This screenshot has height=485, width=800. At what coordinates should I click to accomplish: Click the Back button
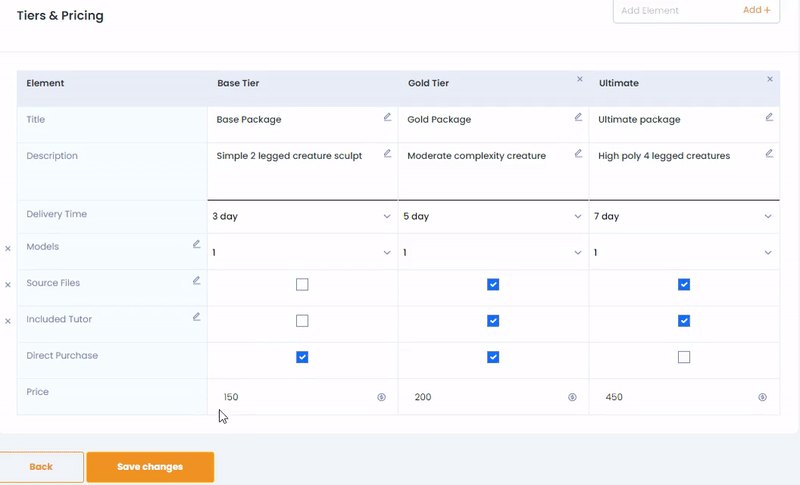click(41, 467)
